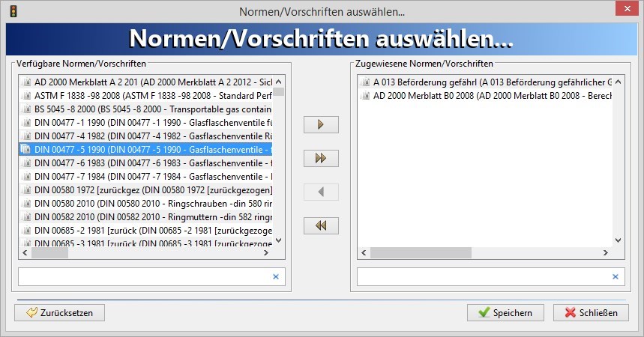Select DIN 00477 -1 1990 entry
The width and height of the screenshot is (644, 337).
click(x=145, y=123)
